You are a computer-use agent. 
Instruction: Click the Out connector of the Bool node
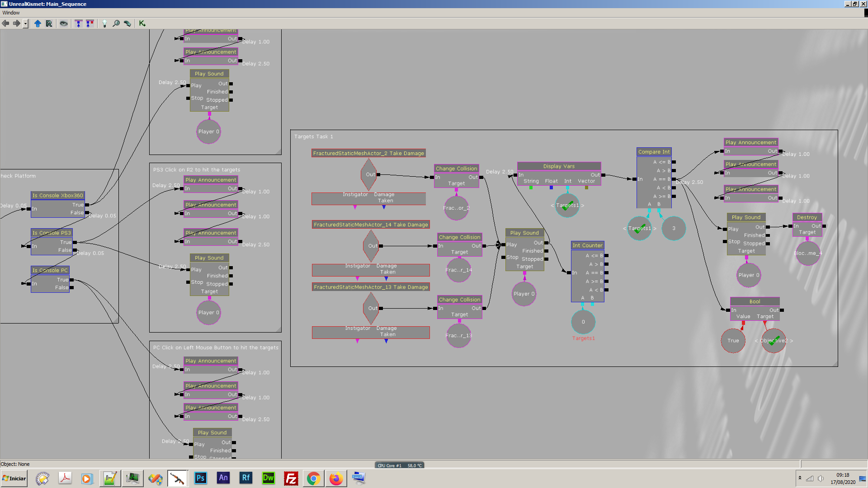coord(782,310)
